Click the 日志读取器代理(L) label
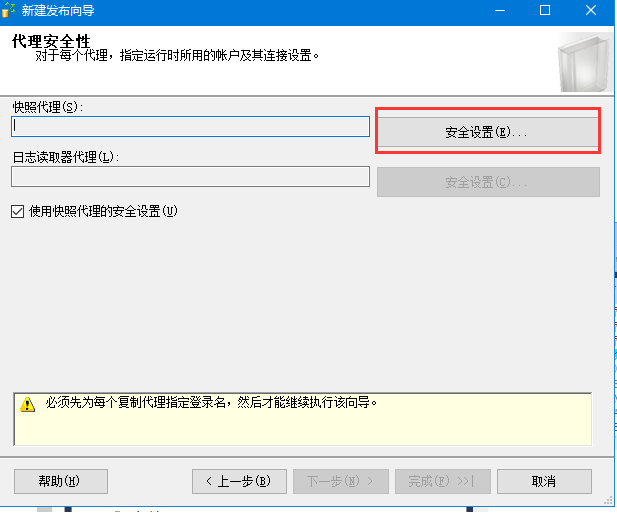 [x=66, y=157]
